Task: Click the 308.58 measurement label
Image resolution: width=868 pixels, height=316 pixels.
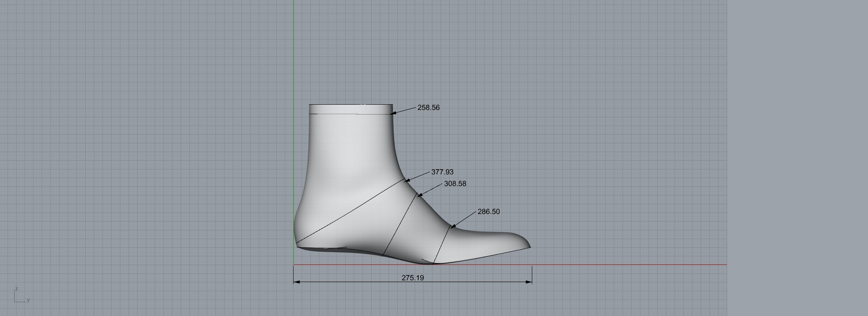Action: (x=455, y=184)
